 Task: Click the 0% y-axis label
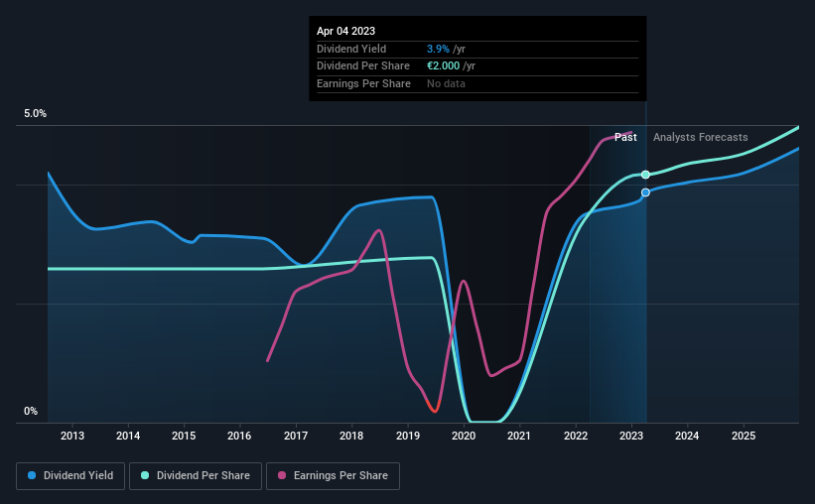pos(31,411)
